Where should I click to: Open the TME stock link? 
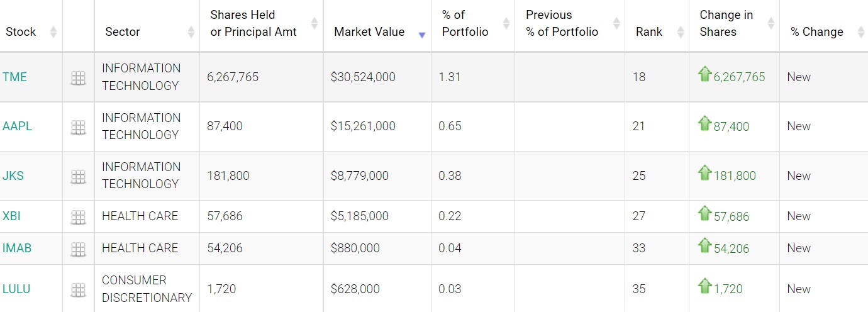tap(14, 77)
